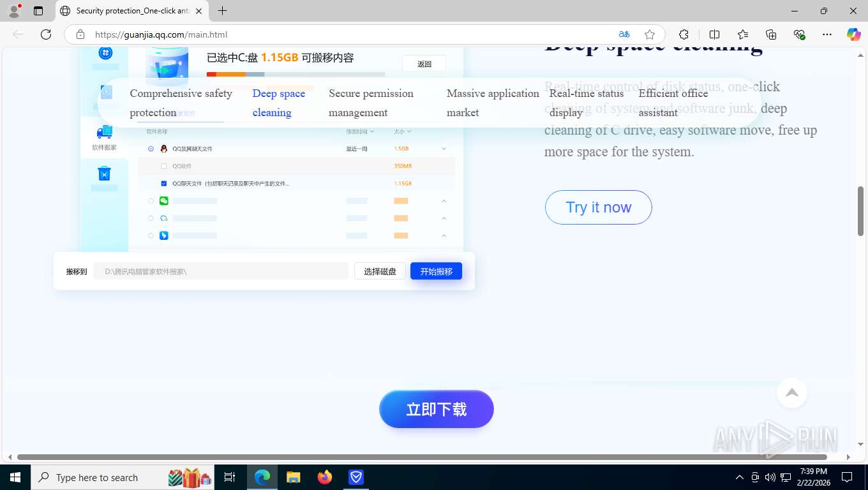Open the browser extensions icon
This screenshot has height=490, width=868.
point(684,34)
